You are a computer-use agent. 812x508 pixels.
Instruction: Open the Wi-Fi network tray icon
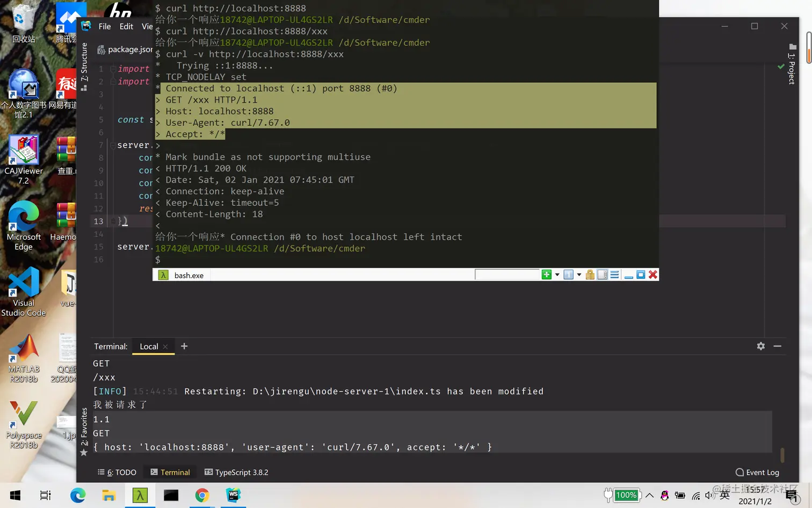[x=696, y=496]
